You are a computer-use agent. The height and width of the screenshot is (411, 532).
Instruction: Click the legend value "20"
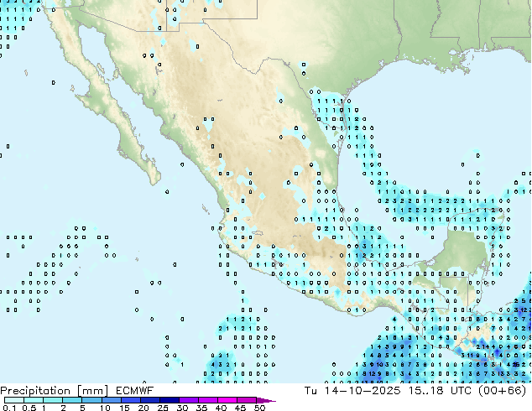coord(143,408)
